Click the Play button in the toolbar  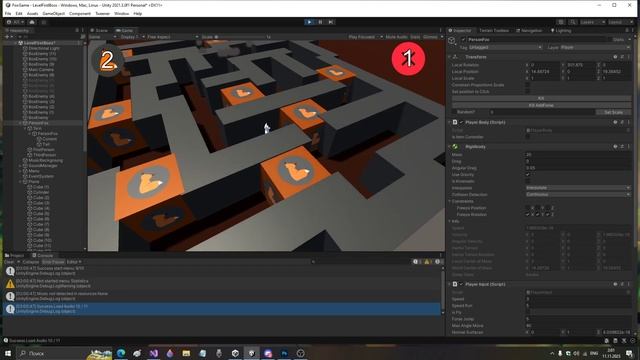click(309, 22)
